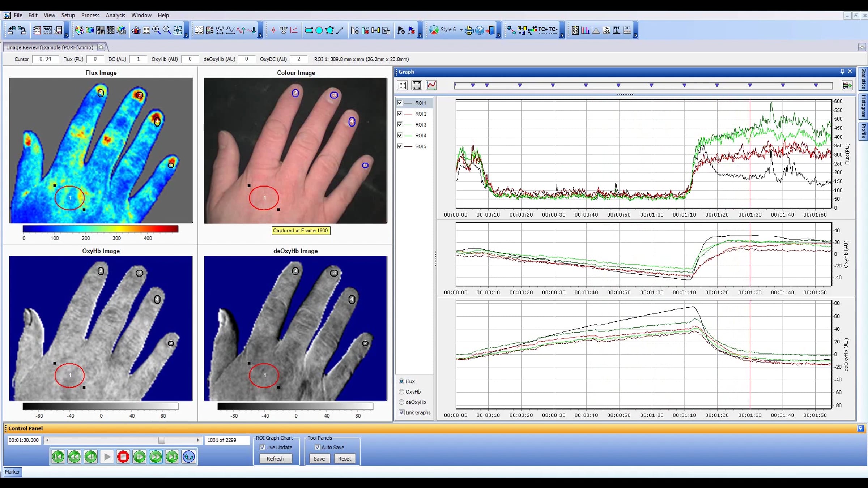The image size is (868, 488).
Task: Disable the Live Update checkbox
Action: (x=263, y=447)
